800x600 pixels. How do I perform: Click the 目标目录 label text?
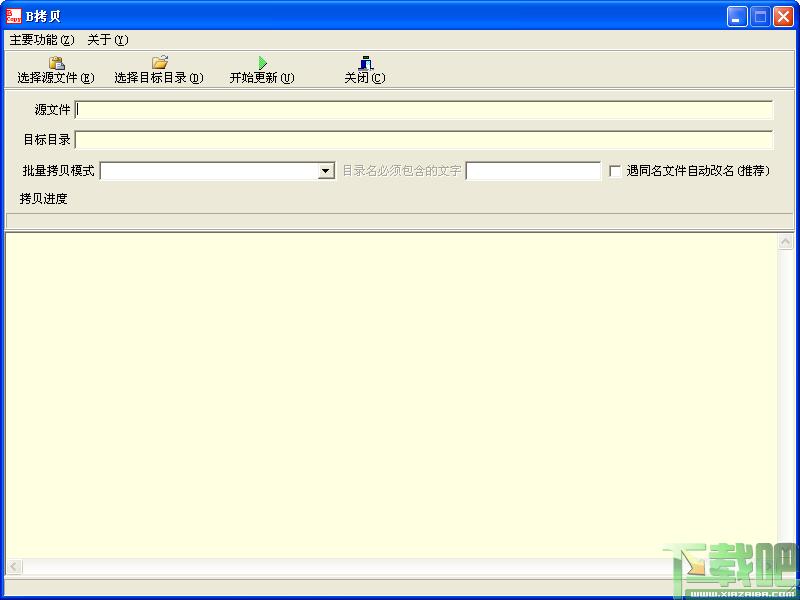[x=47, y=139]
